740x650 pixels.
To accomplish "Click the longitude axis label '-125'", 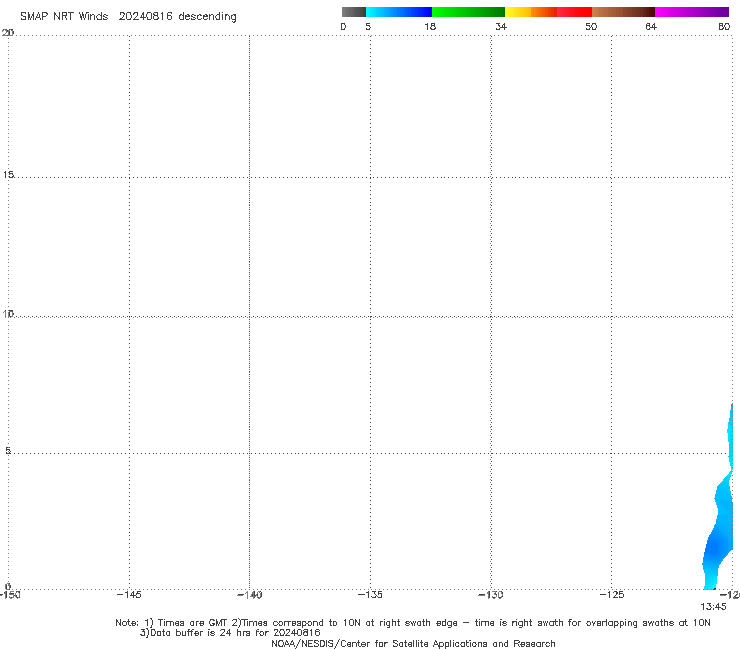I will [x=612, y=595].
